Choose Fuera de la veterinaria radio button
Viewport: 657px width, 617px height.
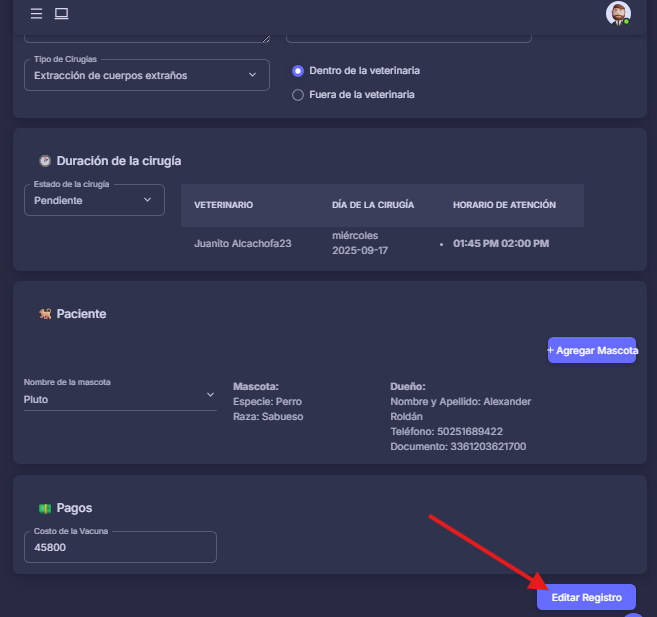point(297,95)
